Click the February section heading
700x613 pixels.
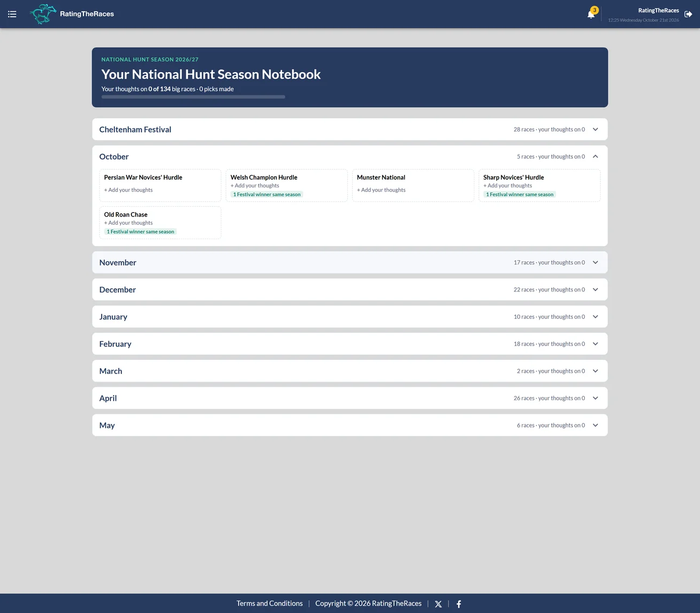[x=115, y=344]
